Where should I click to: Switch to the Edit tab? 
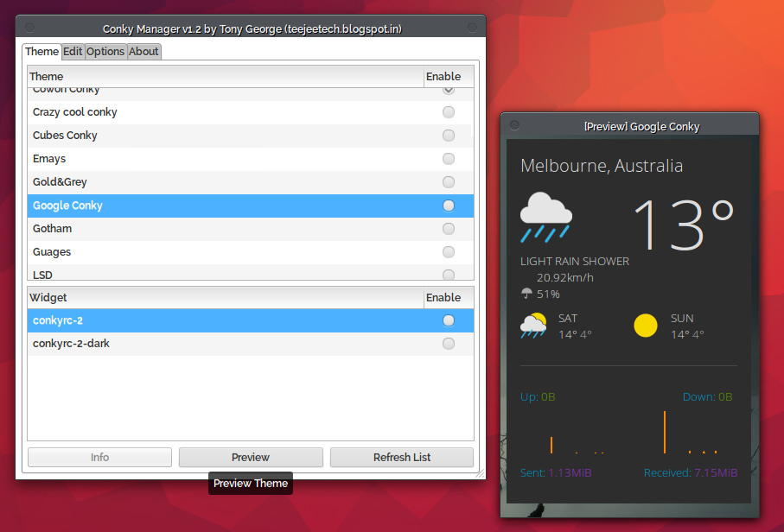click(x=73, y=51)
